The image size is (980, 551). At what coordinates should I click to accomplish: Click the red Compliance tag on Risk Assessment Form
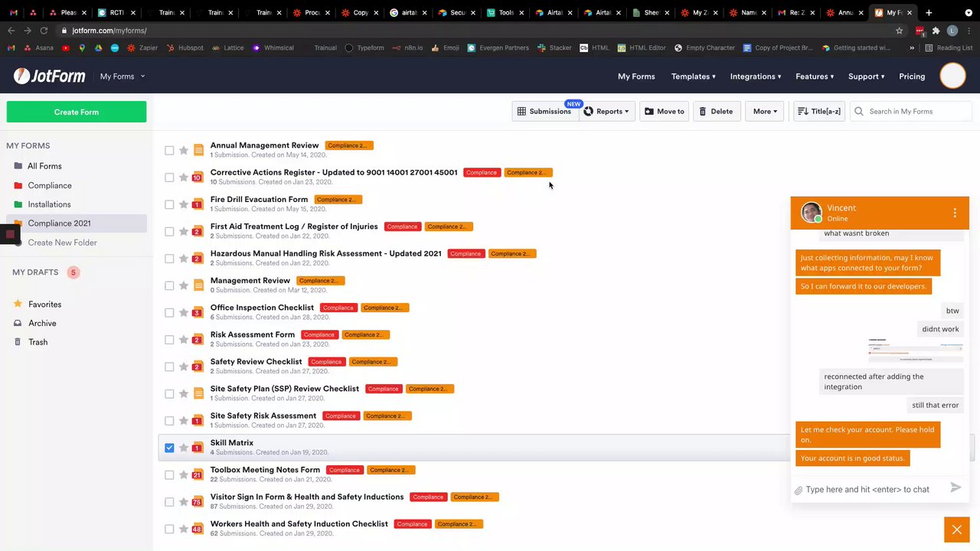coord(318,334)
